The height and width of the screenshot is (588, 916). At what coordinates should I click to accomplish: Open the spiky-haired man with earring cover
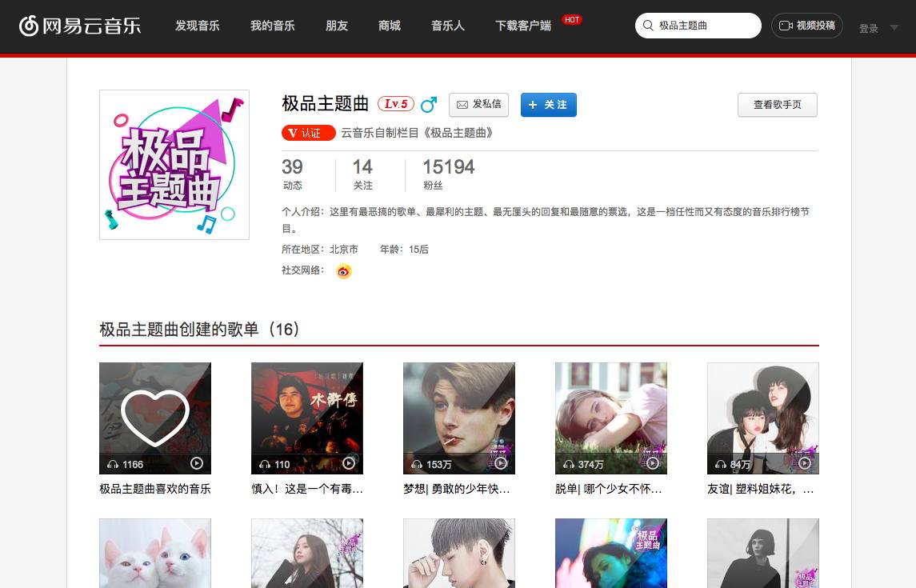pos(458,553)
